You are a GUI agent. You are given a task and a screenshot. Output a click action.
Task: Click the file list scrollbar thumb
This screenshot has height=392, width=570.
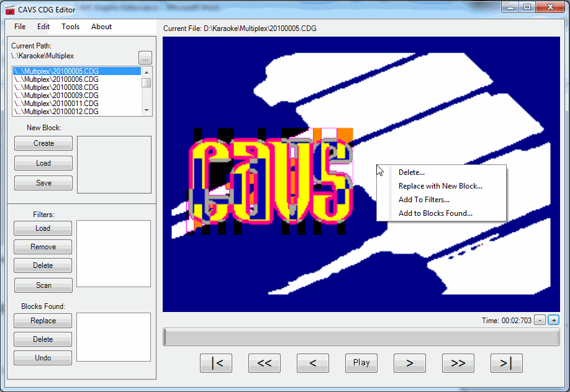click(x=147, y=83)
